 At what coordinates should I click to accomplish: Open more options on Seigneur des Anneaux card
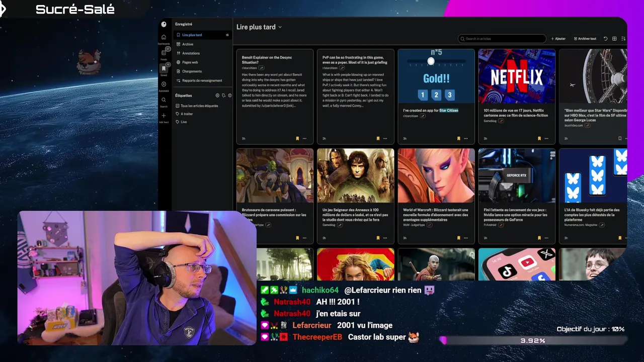(385, 238)
